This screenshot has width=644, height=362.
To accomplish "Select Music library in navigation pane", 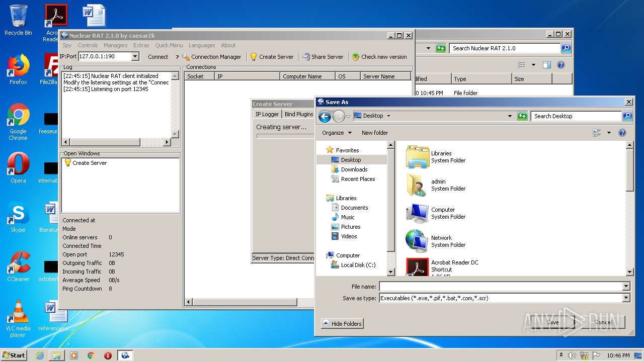I will [x=343, y=217].
